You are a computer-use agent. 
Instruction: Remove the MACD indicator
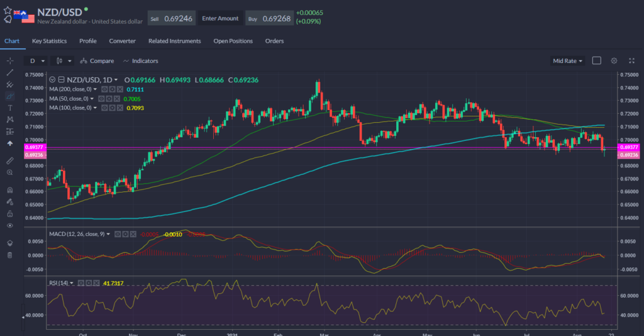pyautogui.click(x=133, y=234)
